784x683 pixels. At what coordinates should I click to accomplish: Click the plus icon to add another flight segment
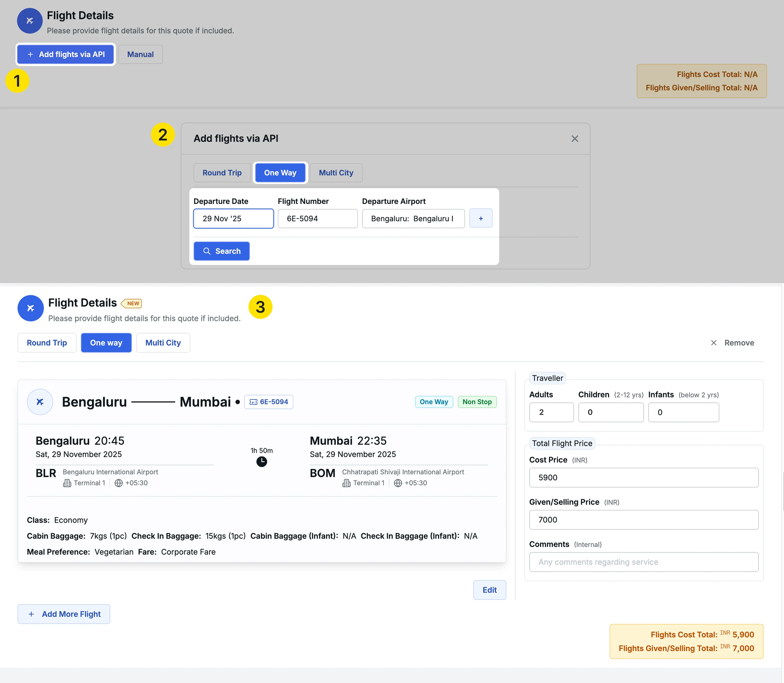[481, 218]
